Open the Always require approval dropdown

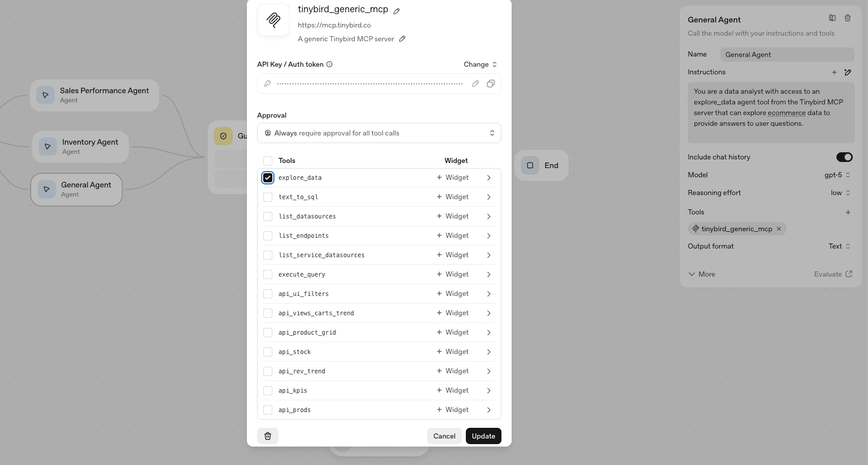coord(379,133)
